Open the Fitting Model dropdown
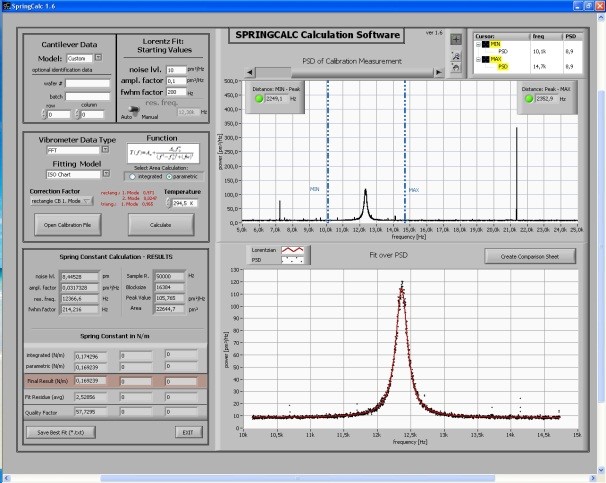This screenshot has width=606, height=483. click(x=106, y=174)
